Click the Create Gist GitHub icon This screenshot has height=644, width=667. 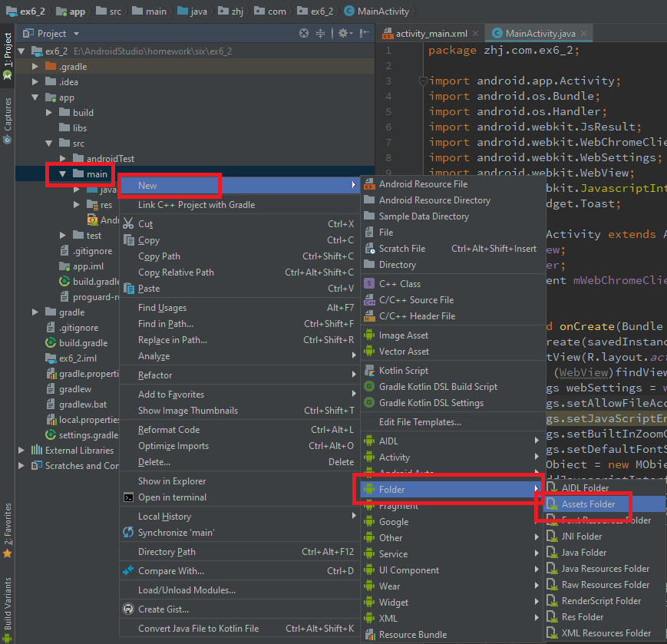[128, 609]
